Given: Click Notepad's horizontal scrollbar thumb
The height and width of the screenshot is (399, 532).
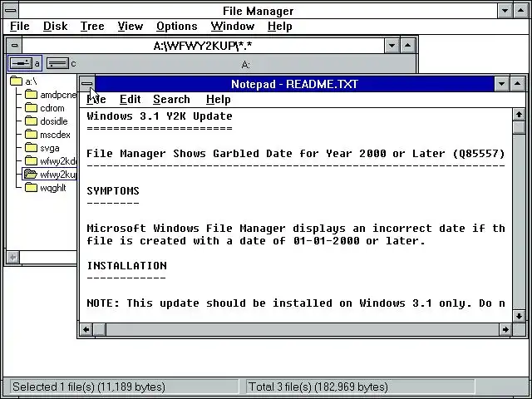Looking at the screenshot, I should [x=100, y=329].
